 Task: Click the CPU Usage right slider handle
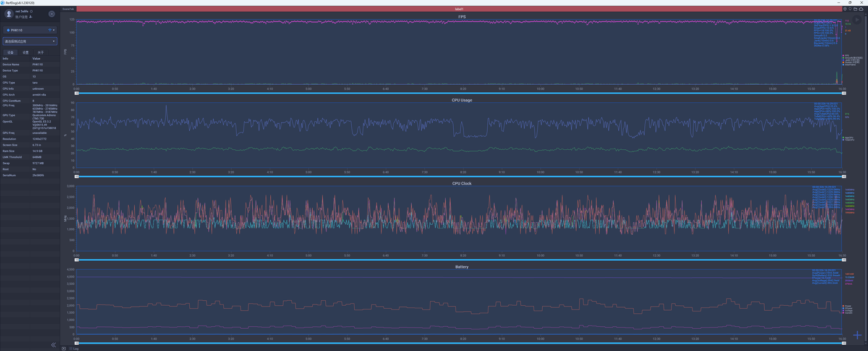coord(843,176)
